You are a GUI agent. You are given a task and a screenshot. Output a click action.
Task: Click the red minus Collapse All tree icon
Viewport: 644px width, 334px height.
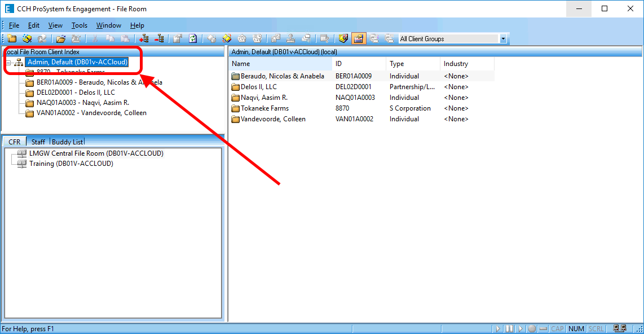pos(160,38)
